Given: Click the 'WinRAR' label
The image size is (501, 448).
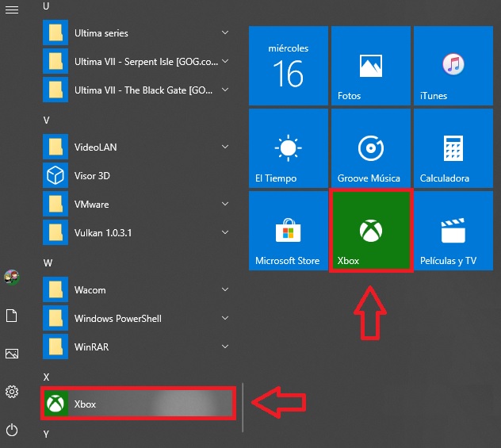Looking at the screenshot, I should tap(91, 347).
